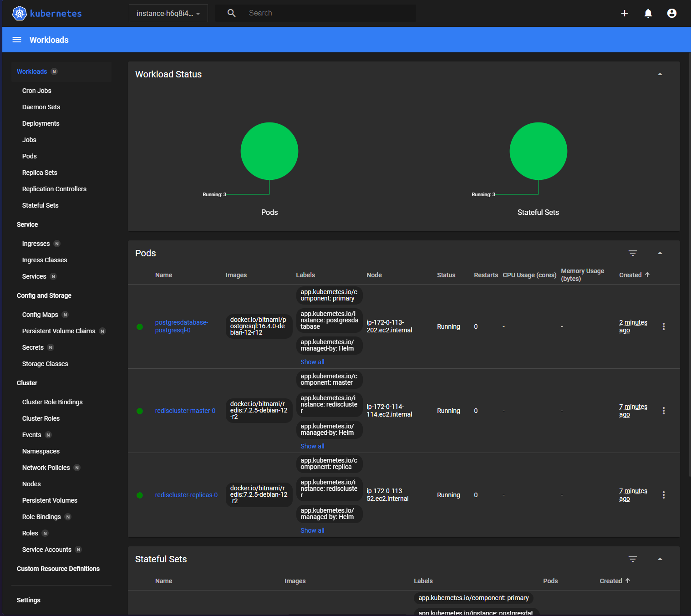Navigate to Deployments in the sidebar
The image size is (691, 616).
pos(41,123)
